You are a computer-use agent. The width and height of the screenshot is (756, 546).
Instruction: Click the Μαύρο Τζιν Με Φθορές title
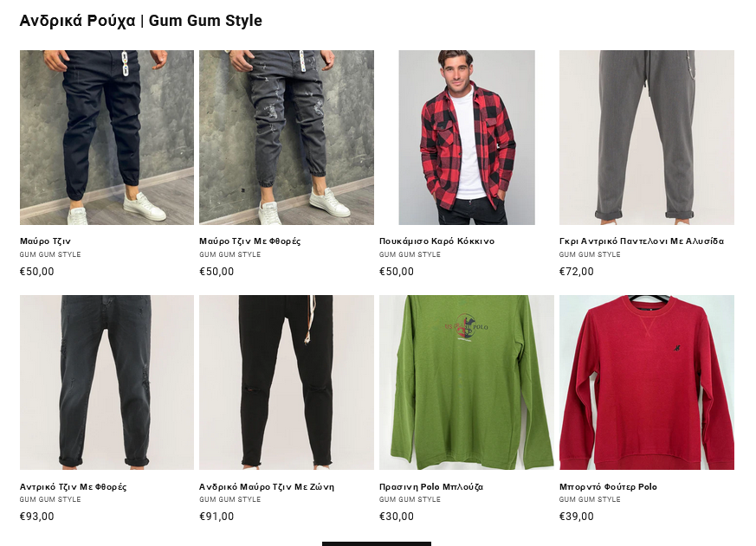(249, 241)
